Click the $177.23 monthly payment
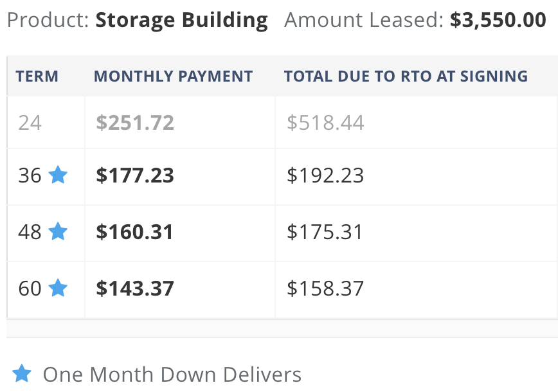The width and height of the screenshot is (558, 392). point(135,175)
